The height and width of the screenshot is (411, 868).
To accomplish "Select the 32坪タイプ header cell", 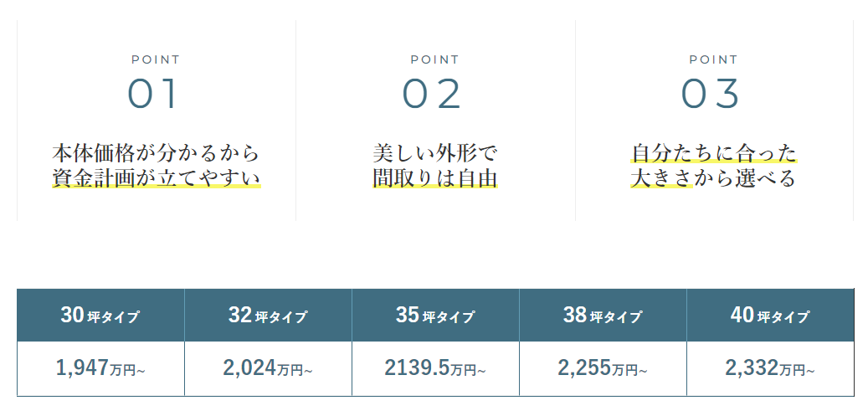I will tap(268, 316).
